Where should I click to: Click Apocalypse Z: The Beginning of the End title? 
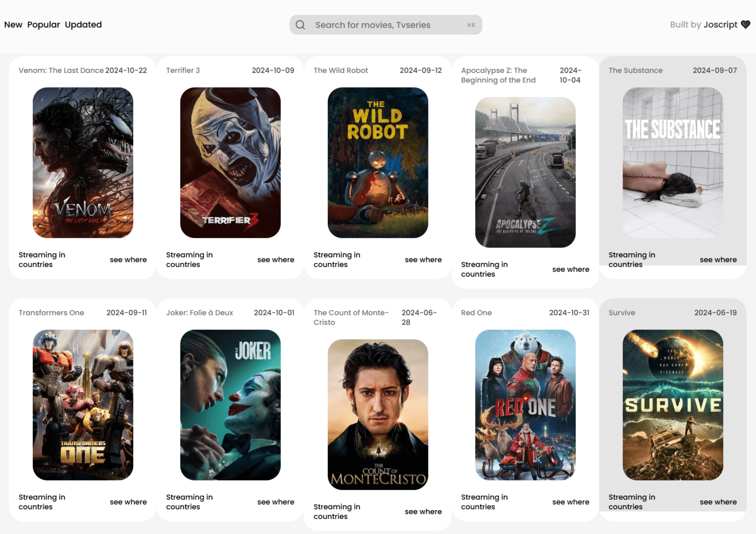coord(498,75)
